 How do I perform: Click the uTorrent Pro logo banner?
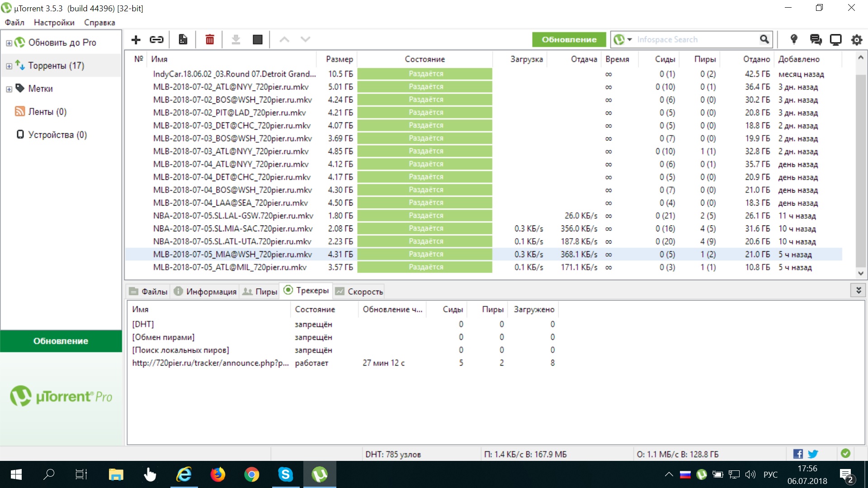(61, 396)
